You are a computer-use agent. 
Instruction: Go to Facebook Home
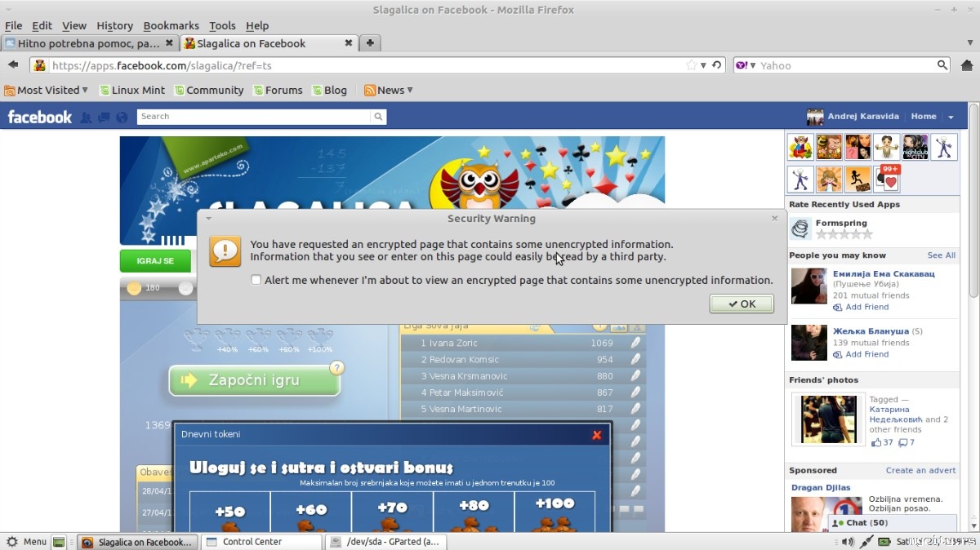point(924,117)
